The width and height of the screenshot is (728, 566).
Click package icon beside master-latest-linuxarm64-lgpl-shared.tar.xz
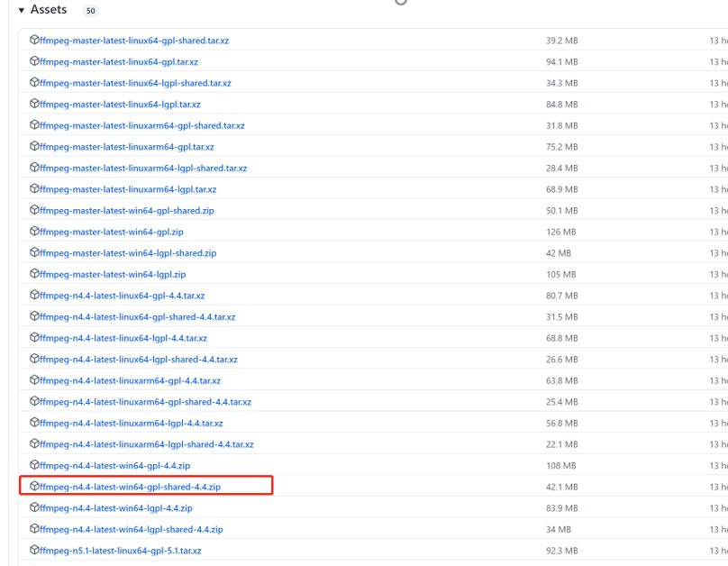pyautogui.click(x=34, y=167)
